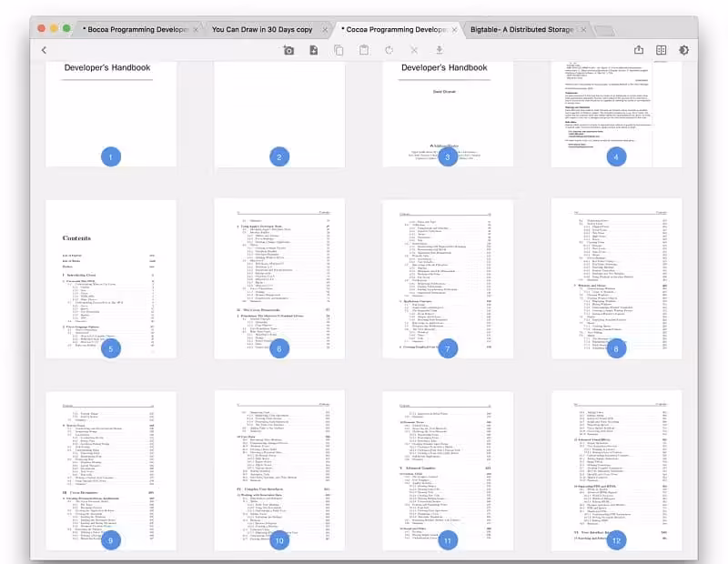The height and width of the screenshot is (564, 728).
Task: Select blank page 2 thumbnail
Action: [x=279, y=115]
